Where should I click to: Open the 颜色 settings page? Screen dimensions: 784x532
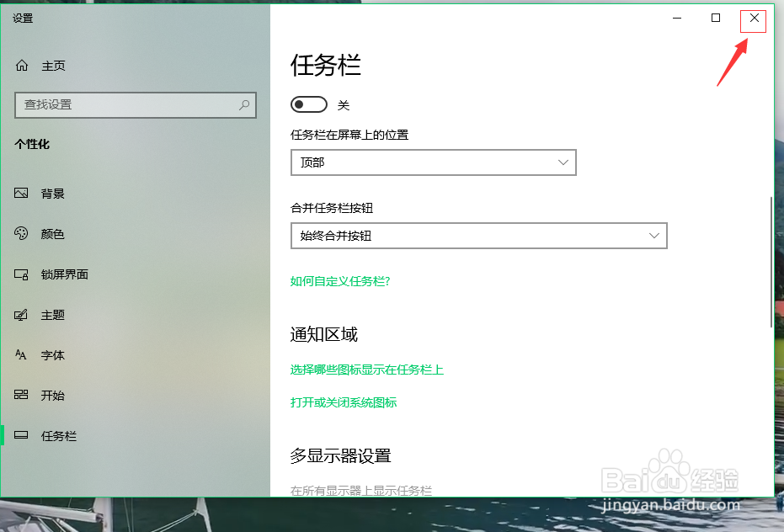(x=53, y=234)
